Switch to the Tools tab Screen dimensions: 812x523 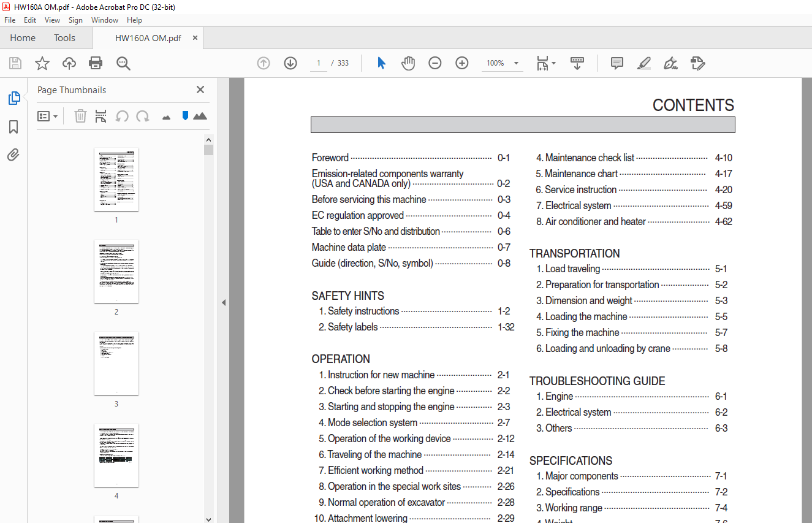[x=64, y=38]
